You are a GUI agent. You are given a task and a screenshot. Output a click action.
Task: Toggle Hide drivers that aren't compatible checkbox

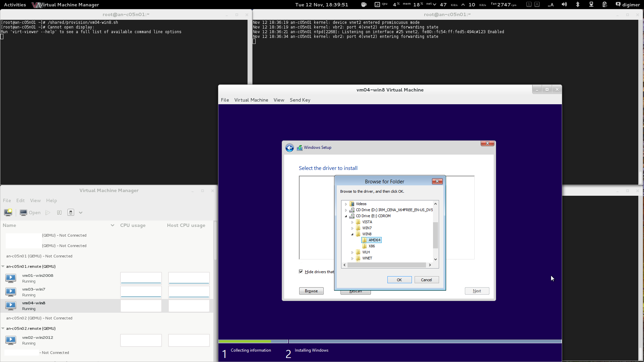click(x=301, y=271)
